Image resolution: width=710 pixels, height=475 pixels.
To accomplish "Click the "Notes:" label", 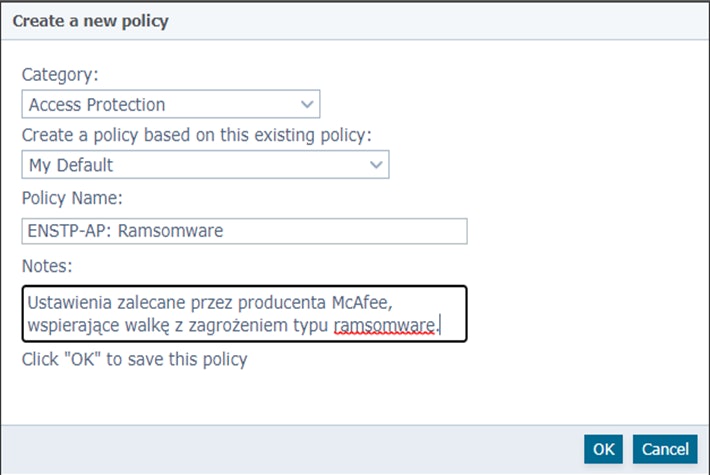I will (x=47, y=265).
